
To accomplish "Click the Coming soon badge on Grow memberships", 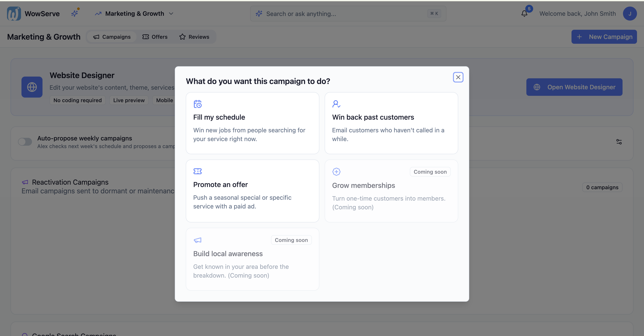I will [430, 172].
